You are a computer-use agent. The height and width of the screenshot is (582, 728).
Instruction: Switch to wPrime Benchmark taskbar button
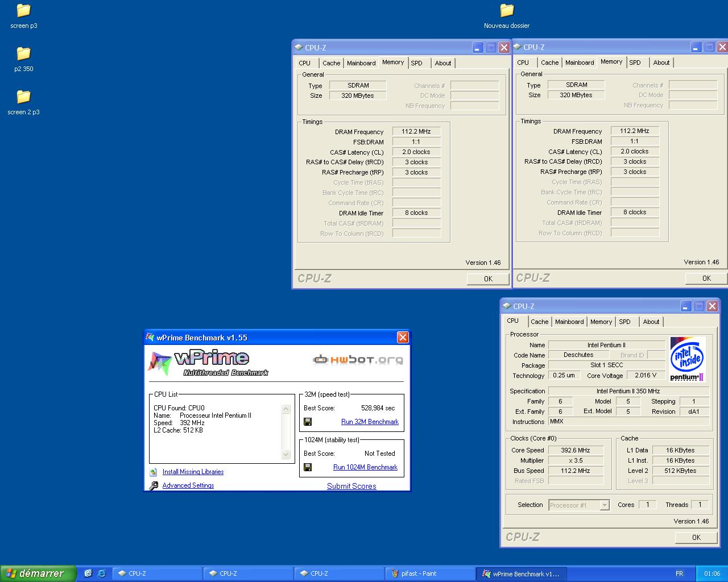pos(522,573)
